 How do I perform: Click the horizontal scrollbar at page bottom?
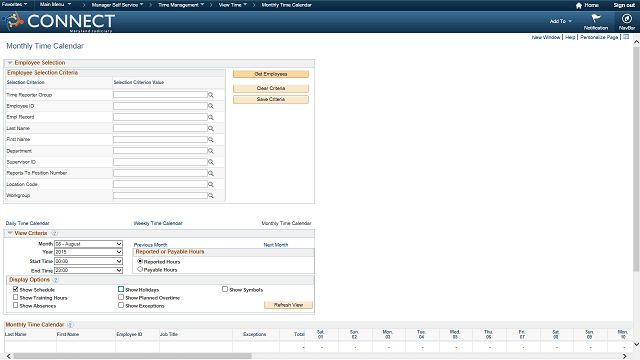tap(132, 356)
